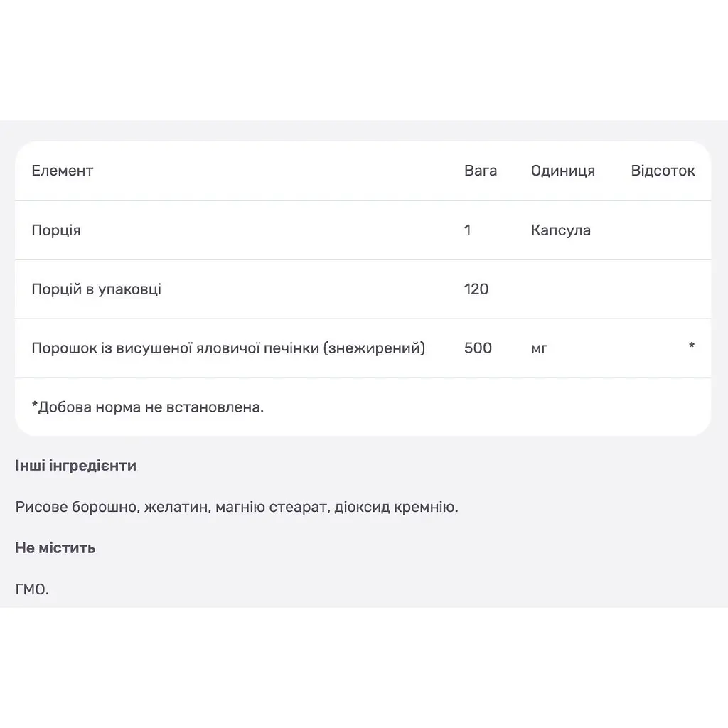Select the 500 weight value
This screenshot has width=728, height=728.
pos(478,348)
